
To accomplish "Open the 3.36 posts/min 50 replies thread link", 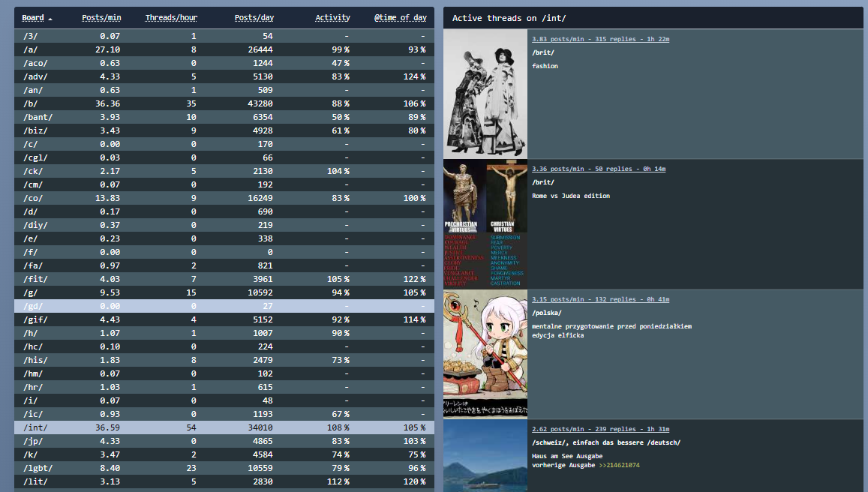I will point(599,169).
